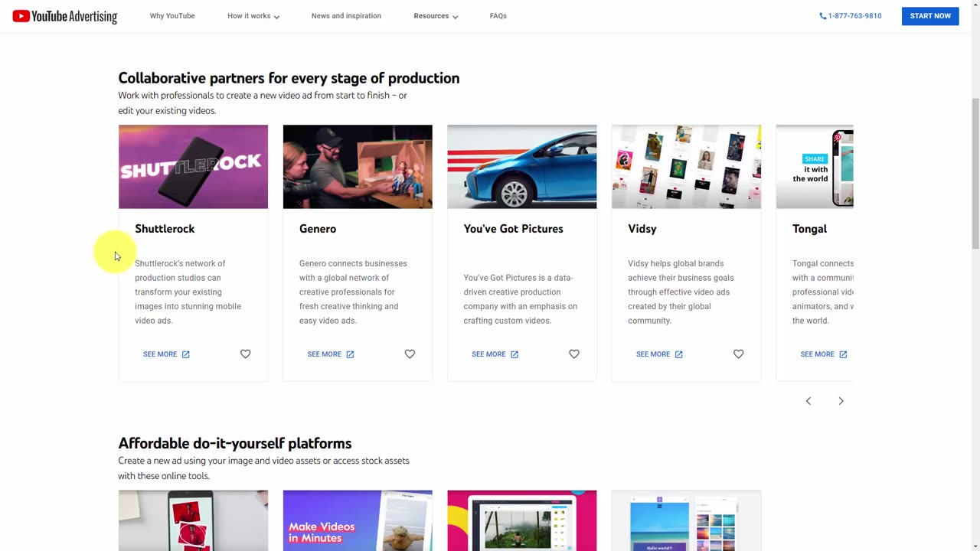The image size is (980, 551).
Task: Favorite Vidsy with the heart icon
Action: tap(738, 354)
